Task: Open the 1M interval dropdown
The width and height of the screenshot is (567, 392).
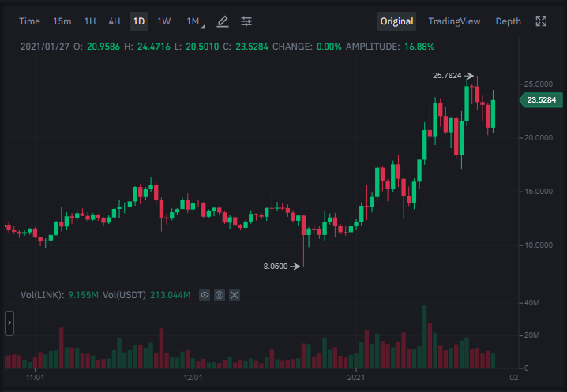Action: click(x=195, y=21)
